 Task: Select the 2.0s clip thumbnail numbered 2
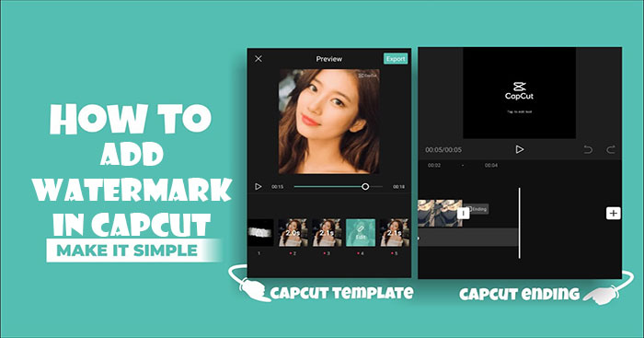(293, 233)
